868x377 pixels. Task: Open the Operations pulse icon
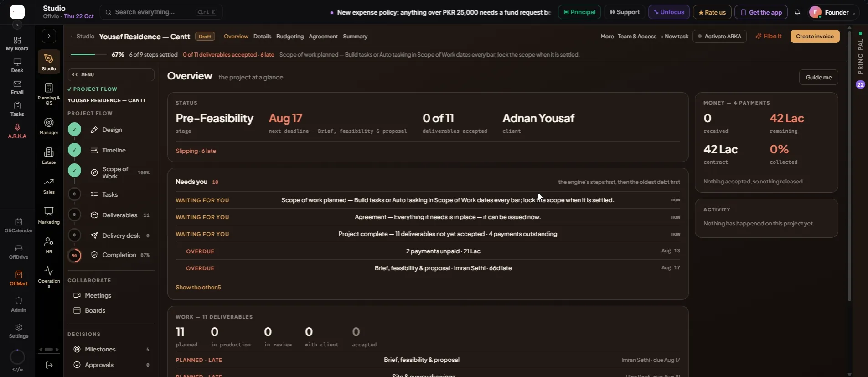point(49,277)
